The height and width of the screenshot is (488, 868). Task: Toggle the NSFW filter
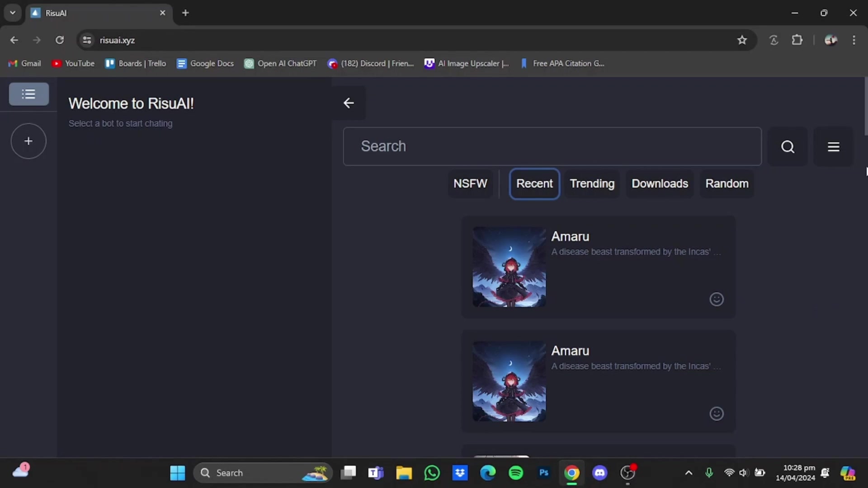pyautogui.click(x=470, y=183)
